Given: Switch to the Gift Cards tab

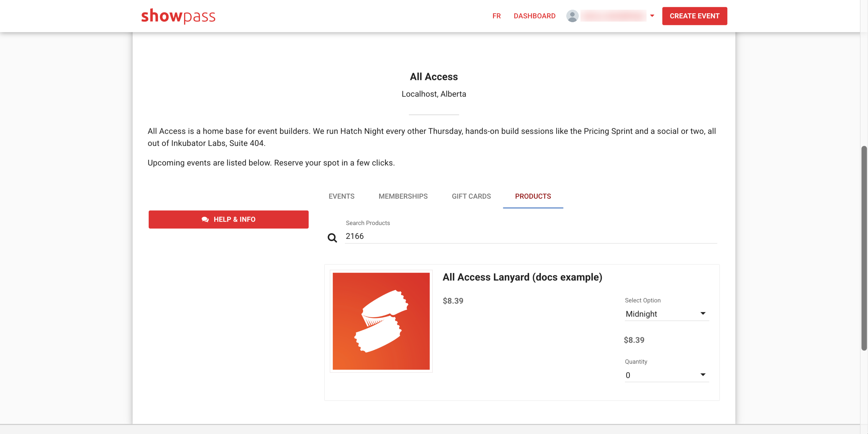Looking at the screenshot, I should 471,196.
